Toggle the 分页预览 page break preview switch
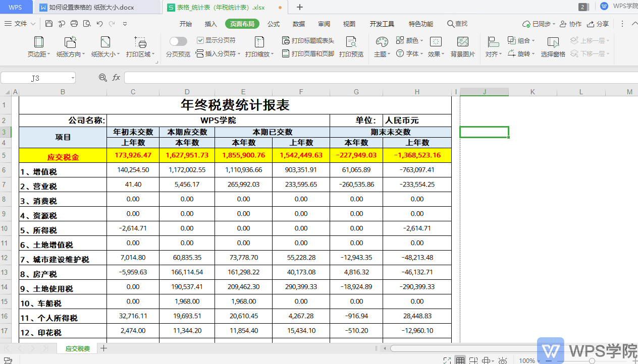638x364 pixels. [178, 41]
